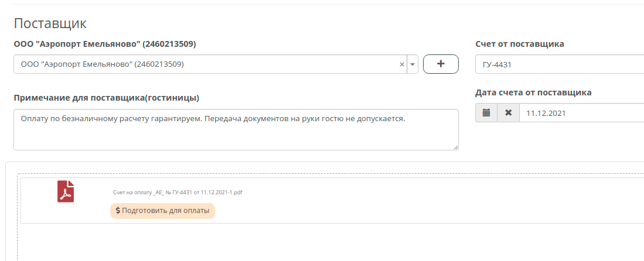
Task: Click the Счет от поставщика label
Action: [x=519, y=44]
